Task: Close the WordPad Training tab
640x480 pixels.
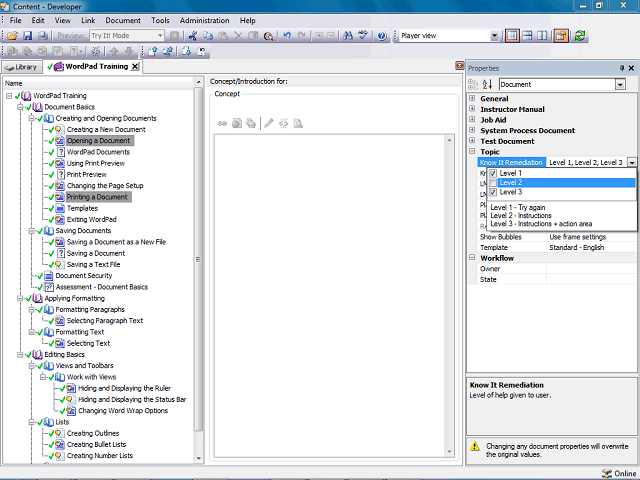Action: pos(135,67)
